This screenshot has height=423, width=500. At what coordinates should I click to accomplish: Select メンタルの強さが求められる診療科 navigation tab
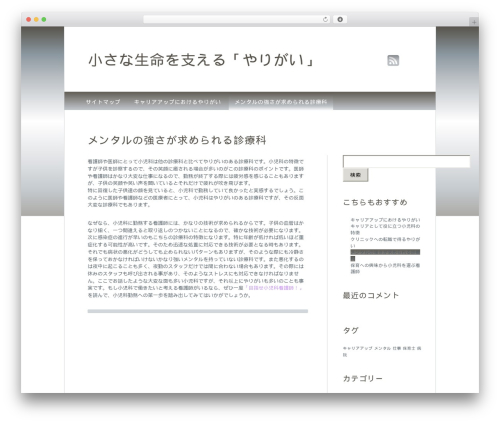coord(281,102)
